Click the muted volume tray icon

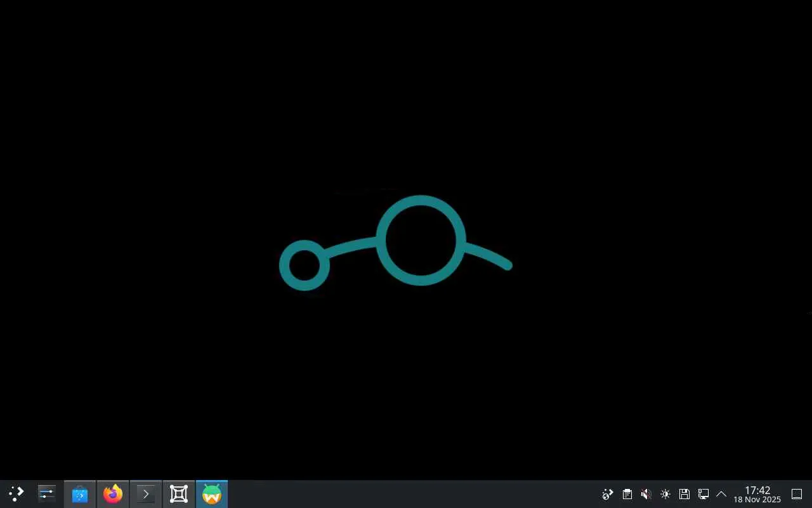tap(646, 494)
